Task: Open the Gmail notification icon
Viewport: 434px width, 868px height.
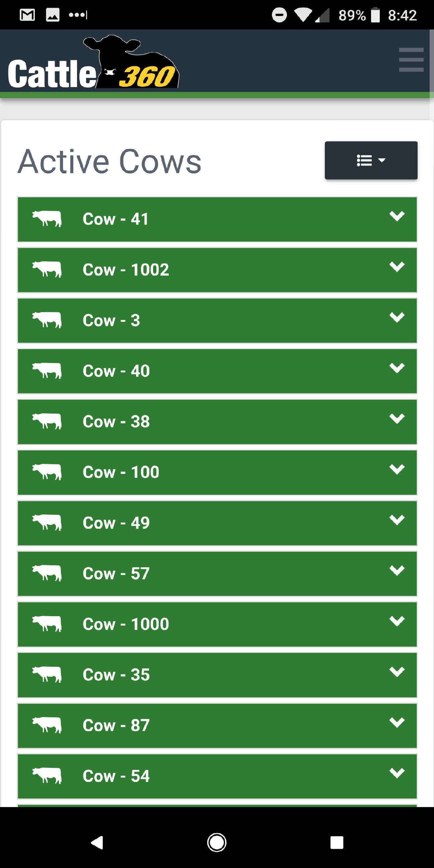Action: (27, 15)
